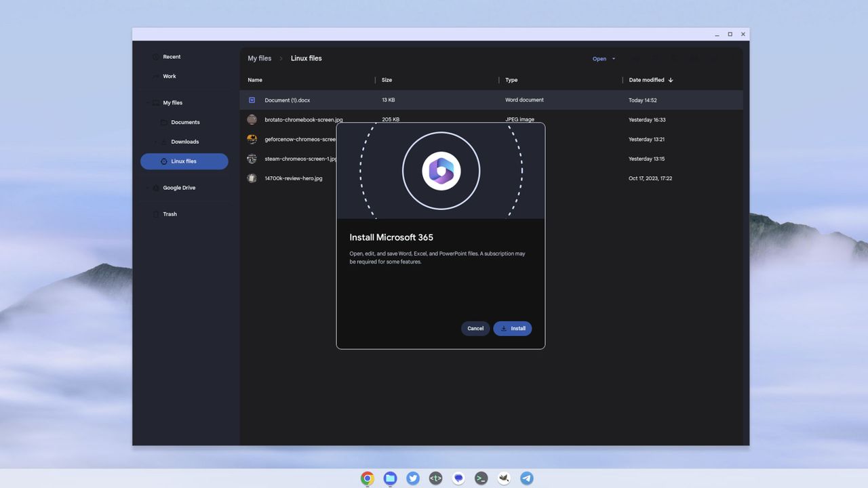Click the Linux files penguin icon in sidebar
This screenshot has height=488, width=868.
164,161
